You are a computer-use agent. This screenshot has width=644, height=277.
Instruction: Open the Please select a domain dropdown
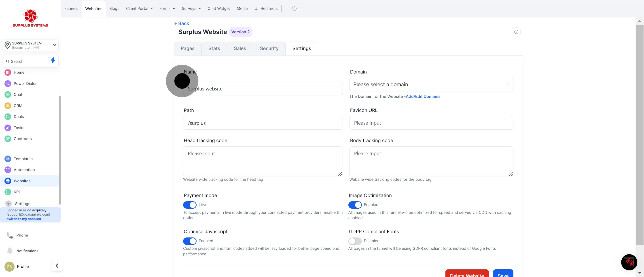point(431,84)
